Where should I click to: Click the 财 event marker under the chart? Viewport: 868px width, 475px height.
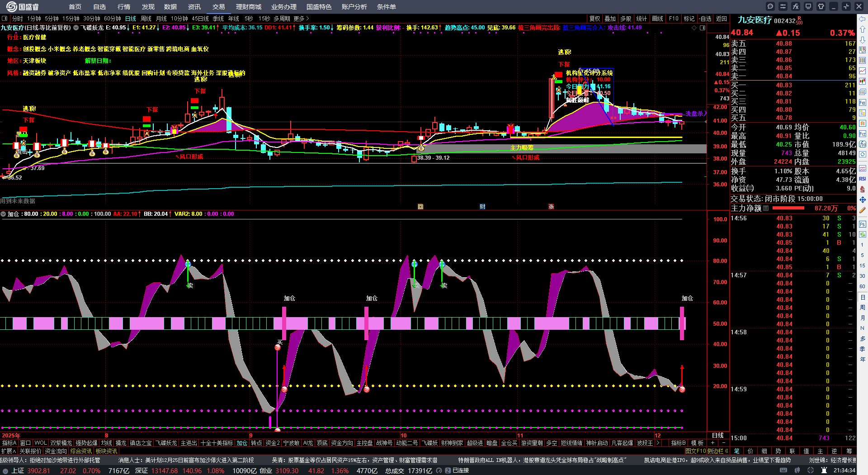[482, 207]
